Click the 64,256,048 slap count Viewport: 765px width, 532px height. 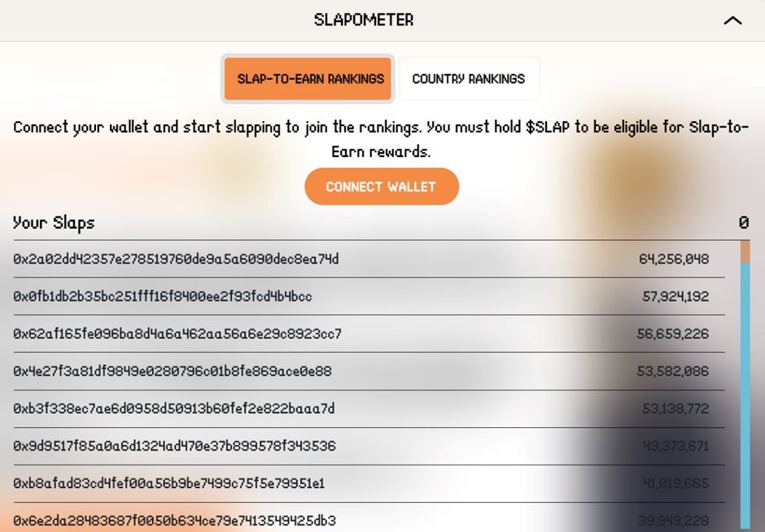pos(674,259)
